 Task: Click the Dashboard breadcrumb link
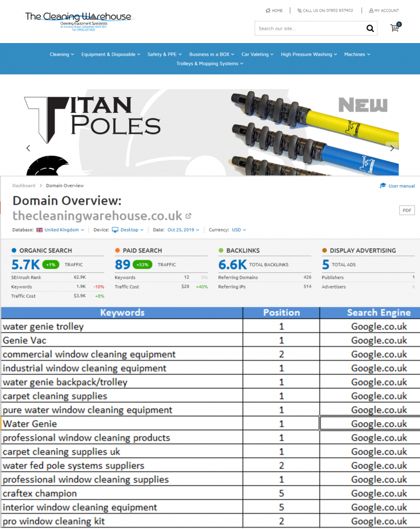click(24, 186)
